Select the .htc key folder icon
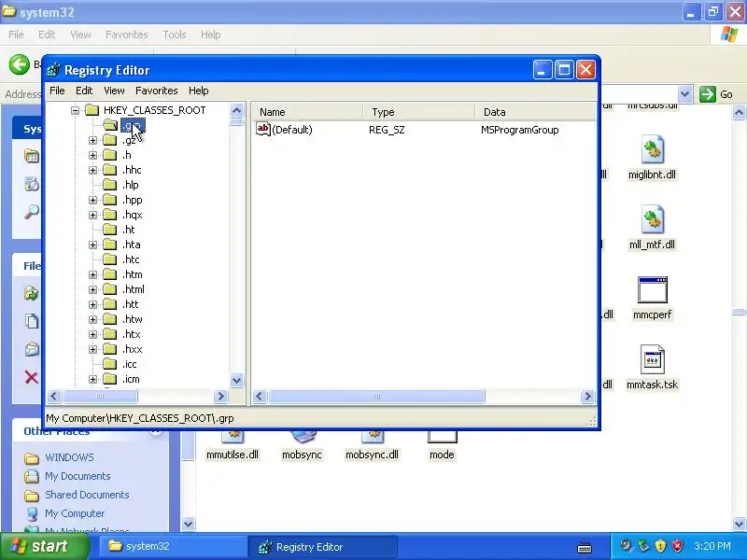Screen dimensions: 747x560 click(110, 259)
